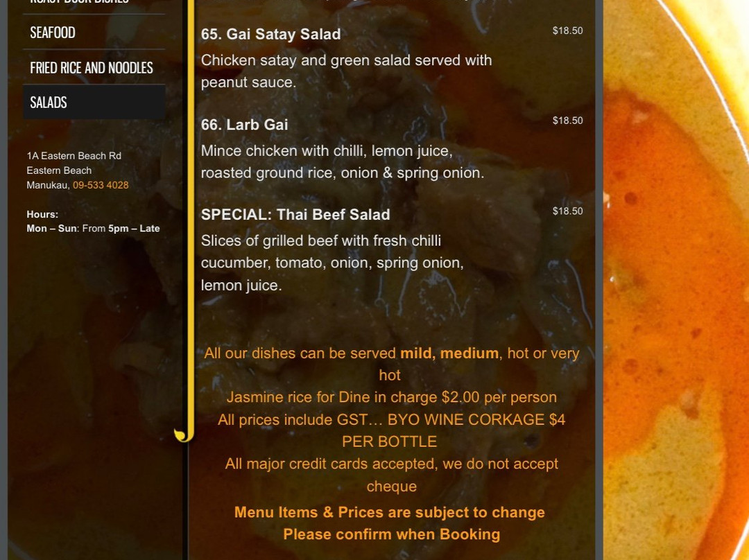Call phone number 09-533 4028
This screenshot has width=749, height=560.
(x=101, y=185)
